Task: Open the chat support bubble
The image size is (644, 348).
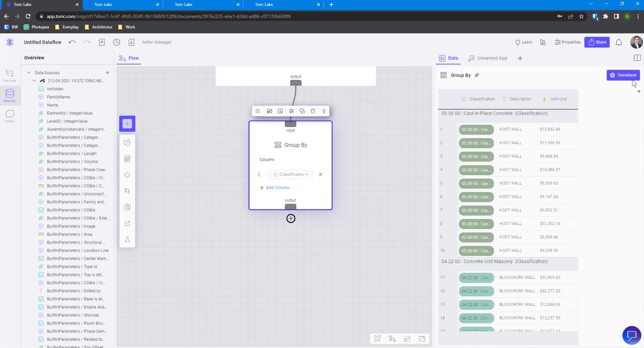Action: [x=632, y=335]
